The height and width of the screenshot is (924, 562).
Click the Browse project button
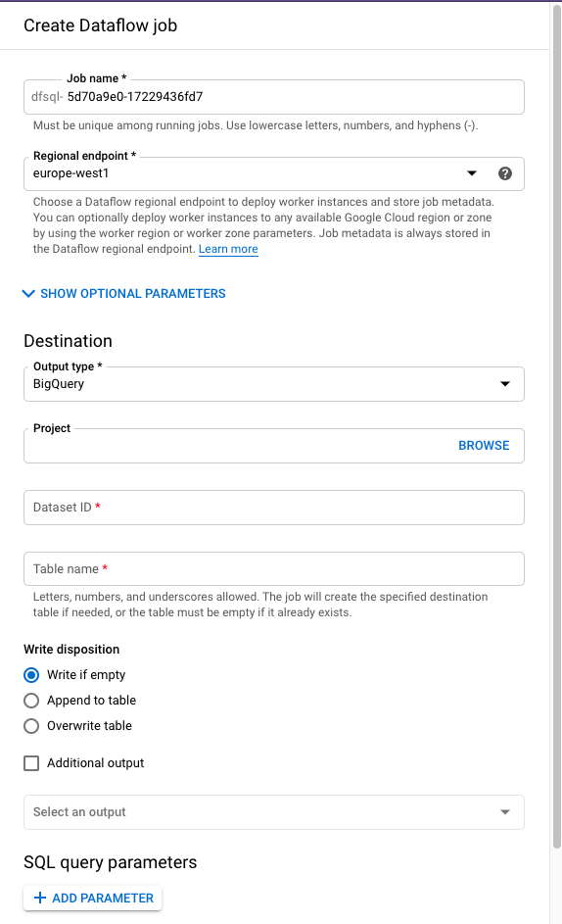[484, 446]
